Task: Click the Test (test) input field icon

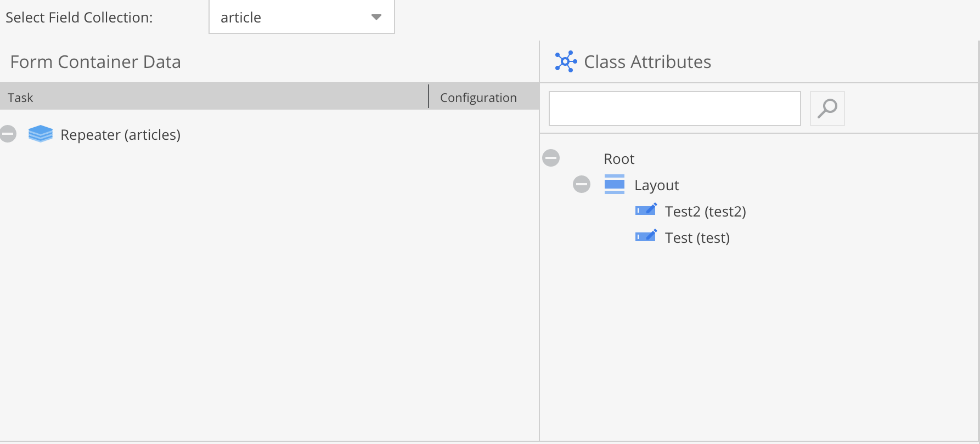Action: tap(646, 236)
